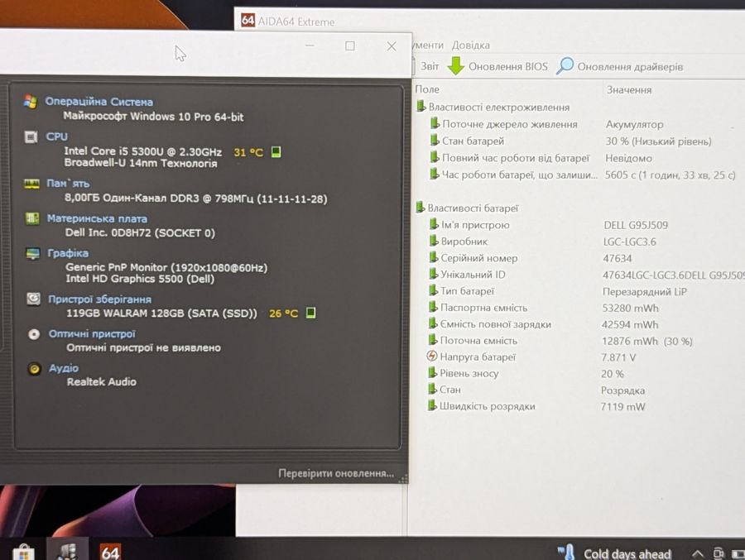Select the Унікальний ID row
Image resolution: width=745 pixels, height=560 pixels.
tap(587, 275)
